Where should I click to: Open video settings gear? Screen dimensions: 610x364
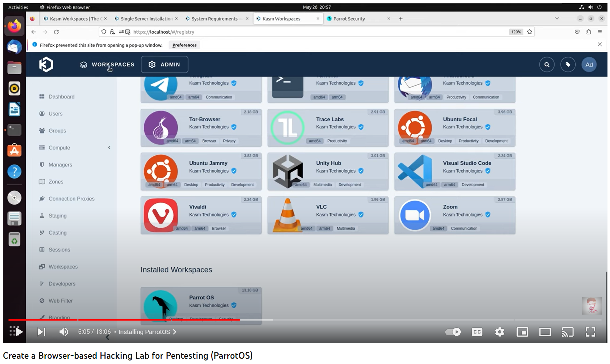click(499, 332)
